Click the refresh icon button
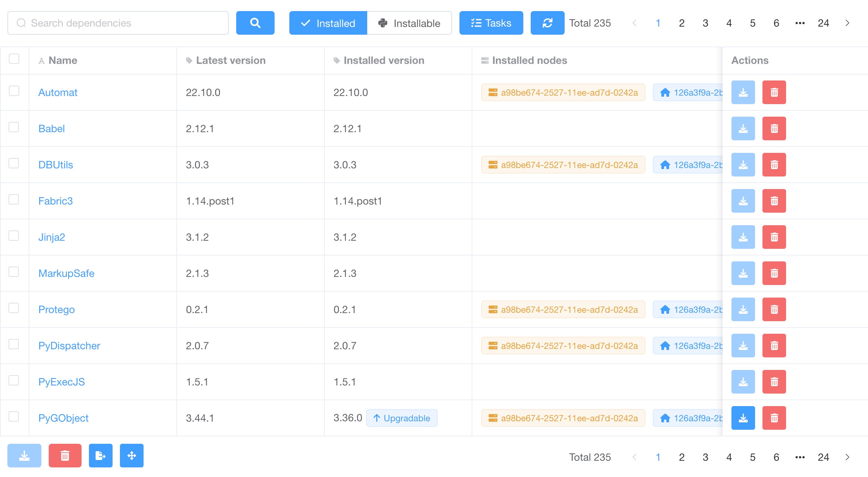The height and width of the screenshot is (477, 868). (547, 23)
